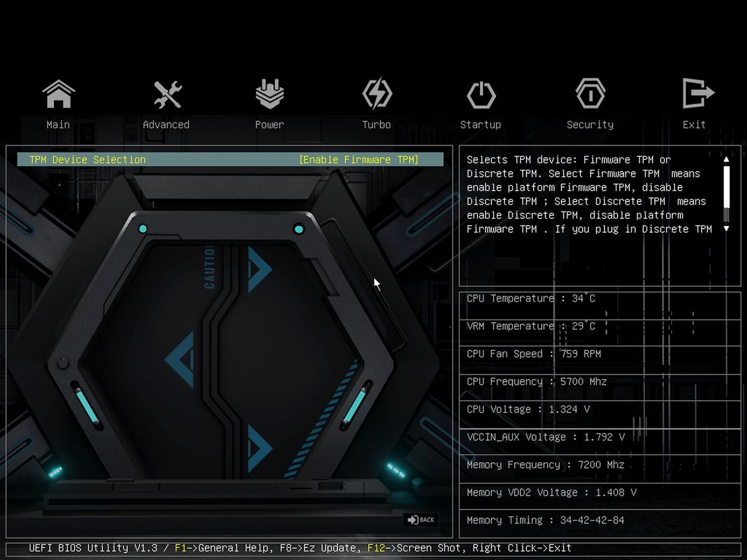Select the Exit tab label
The image size is (747, 560).
click(694, 124)
